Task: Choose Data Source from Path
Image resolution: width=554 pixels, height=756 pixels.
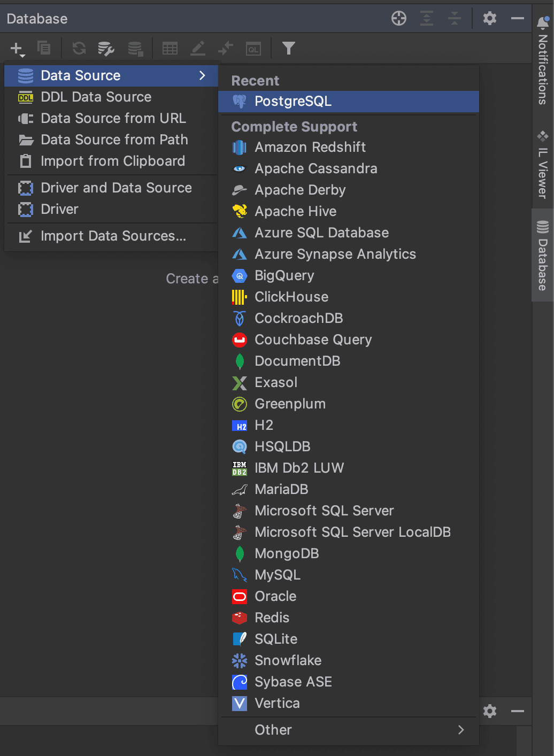Action: click(111, 140)
